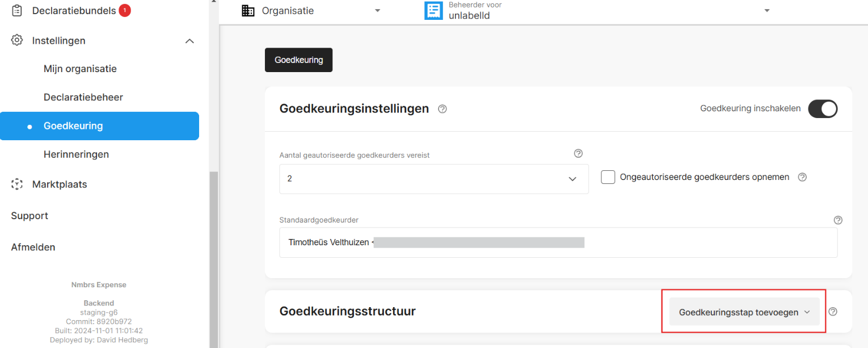Open help icon next to Goedkeuringsinstellingen heading

pos(443,109)
